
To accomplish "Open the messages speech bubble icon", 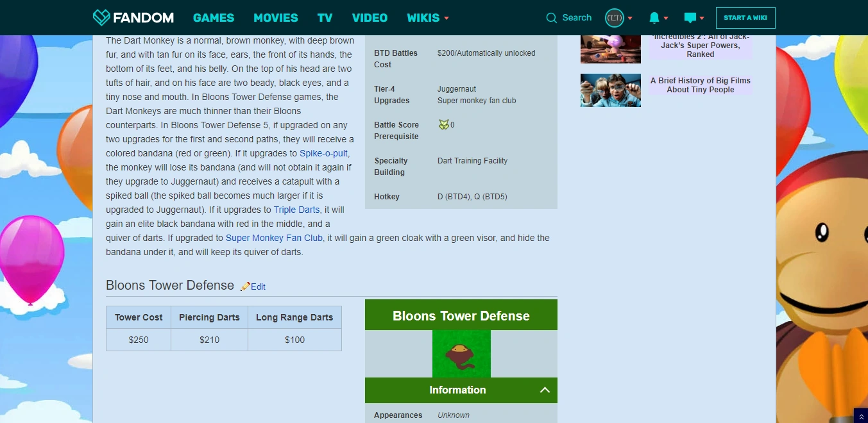I will (x=690, y=18).
